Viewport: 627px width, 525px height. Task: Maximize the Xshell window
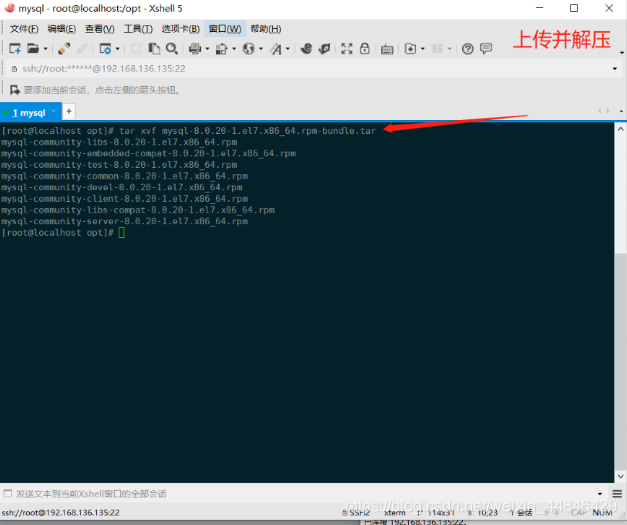coord(574,8)
